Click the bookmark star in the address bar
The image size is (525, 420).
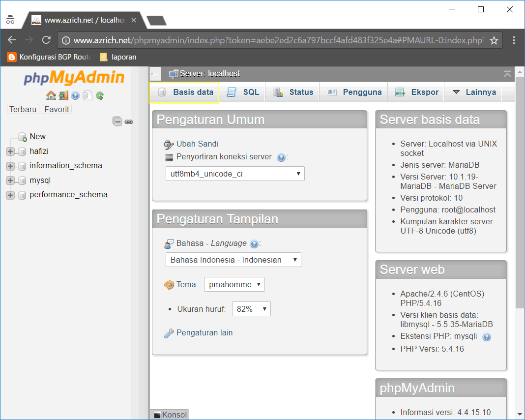click(494, 40)
